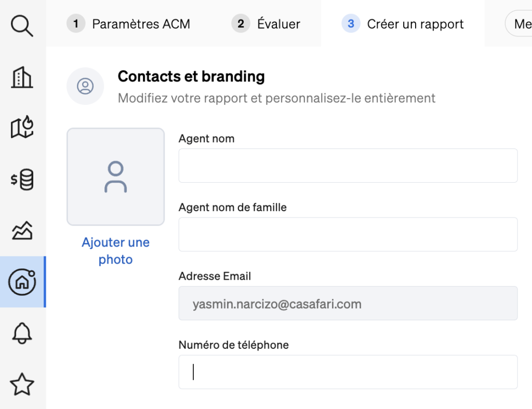Click the Numéro de téléphone field

348,372
